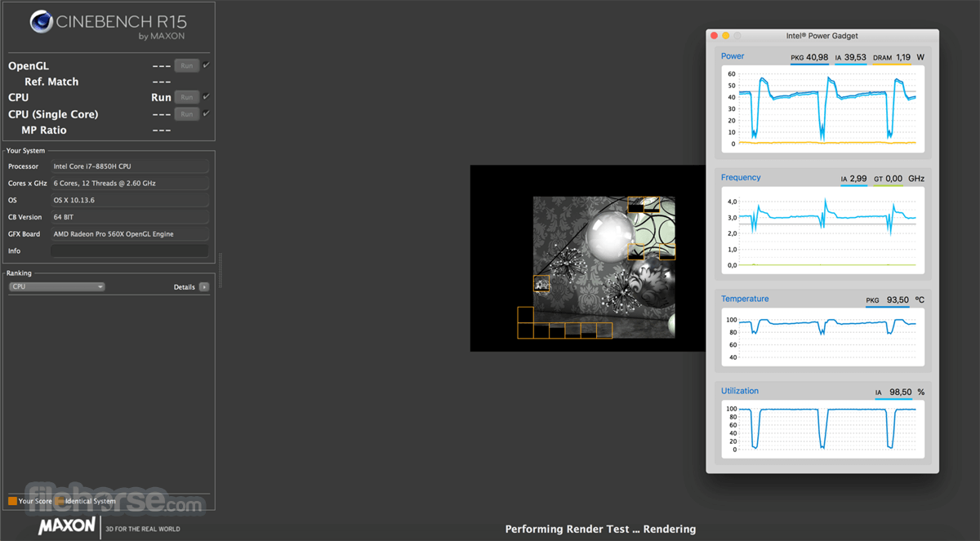Click the Intel Power Gadget title bar text
Viewport: 980px width, 541px height.
pyautogui.click(x=822, y=36)
